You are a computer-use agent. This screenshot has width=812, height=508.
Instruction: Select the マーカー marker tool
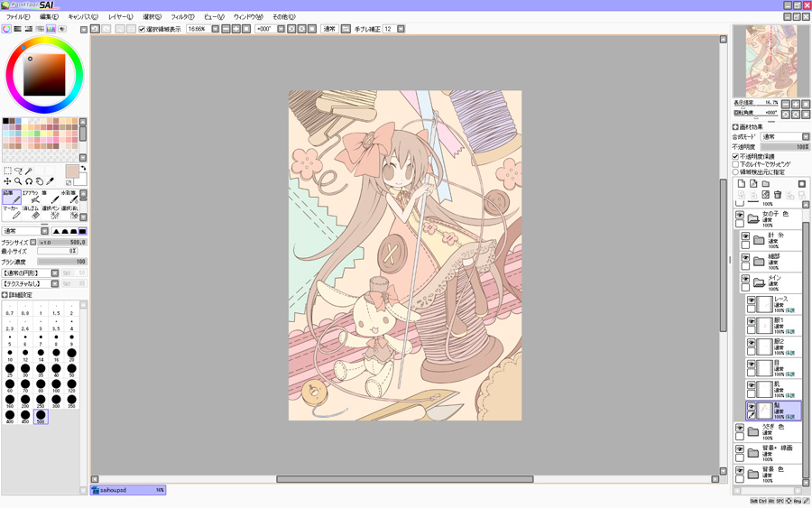click(12, 212)
